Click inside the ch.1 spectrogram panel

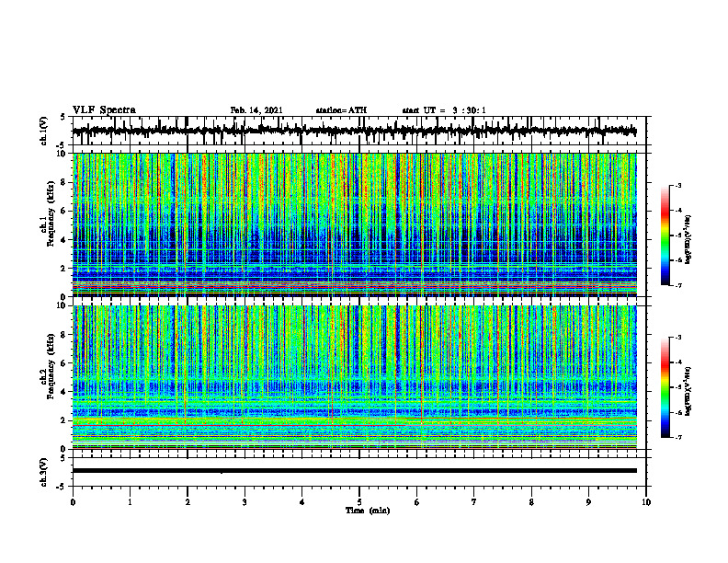pos(354,224)
